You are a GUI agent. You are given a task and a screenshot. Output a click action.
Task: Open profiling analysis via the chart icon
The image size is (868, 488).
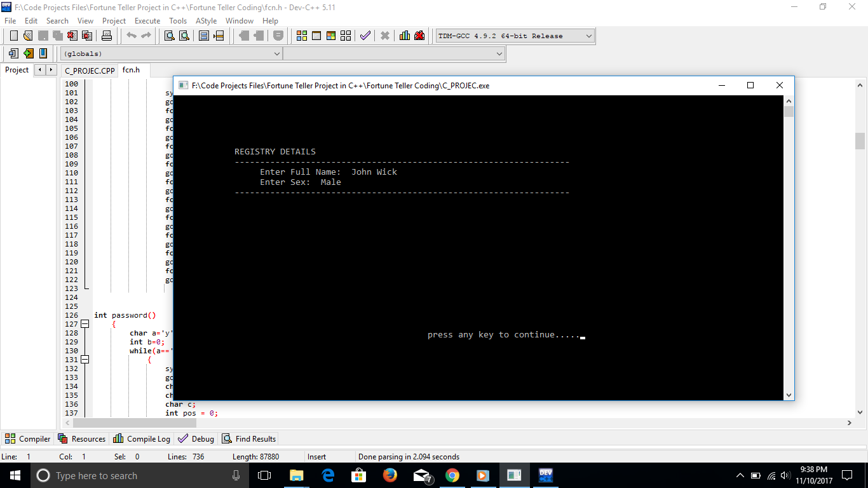[x=404, y=36]
